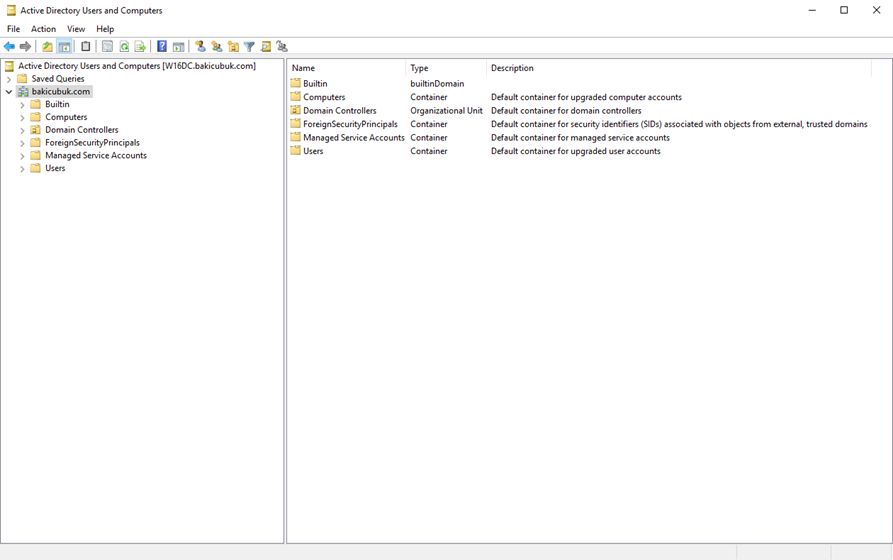Click the Refresh toolbar icon
The width and height of the screenshot is (893, 560).
(x=124, y=47)
